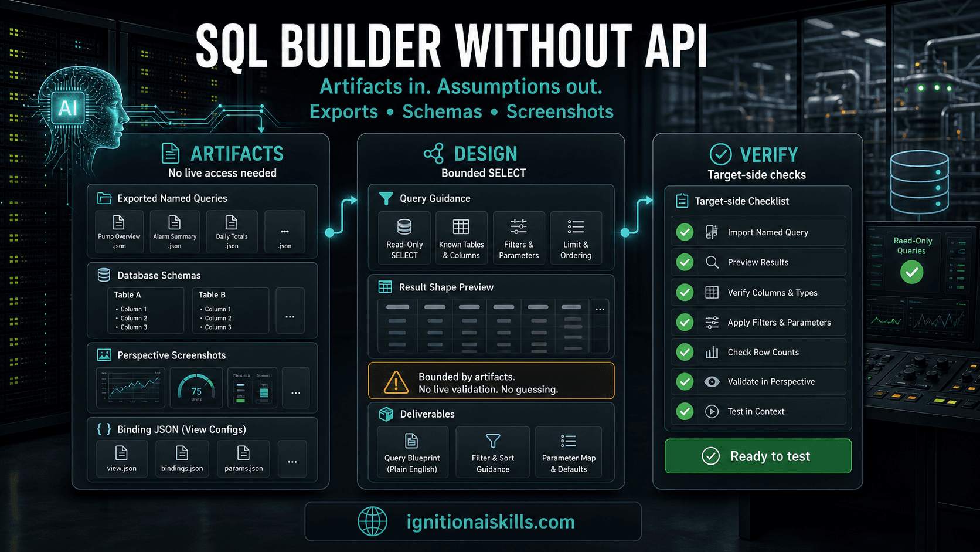Open the Table A schema card

[146, 311]
